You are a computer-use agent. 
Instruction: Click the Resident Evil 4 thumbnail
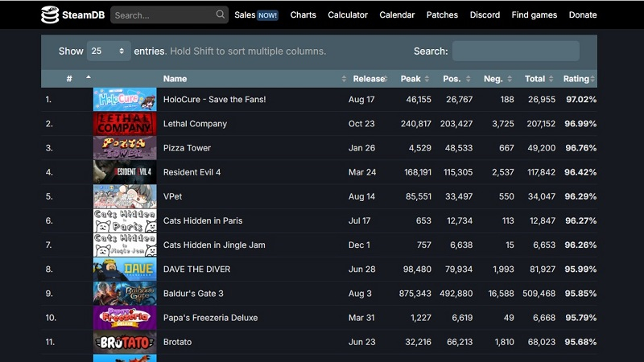[125, 172]
